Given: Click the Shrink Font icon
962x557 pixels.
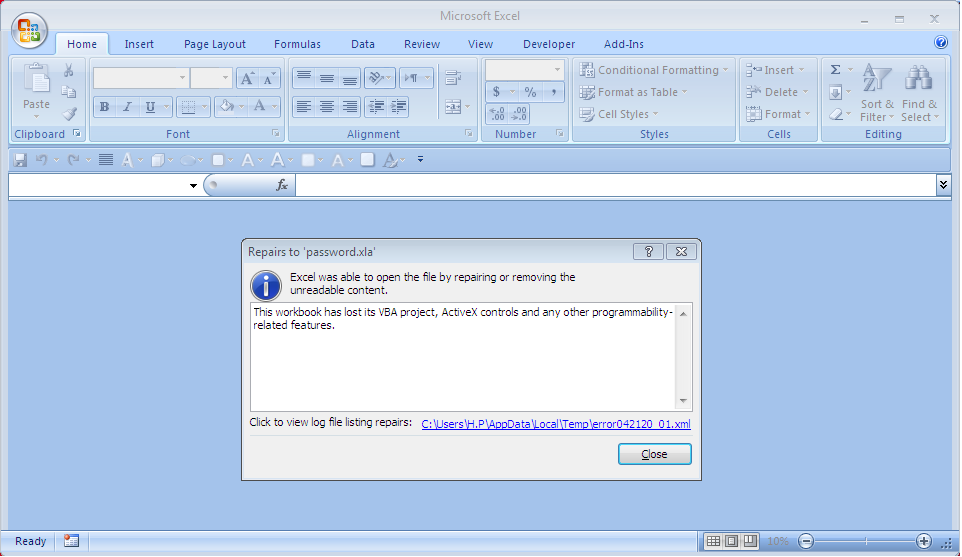Looking at the screenshot, I should (x=269, y=78).
